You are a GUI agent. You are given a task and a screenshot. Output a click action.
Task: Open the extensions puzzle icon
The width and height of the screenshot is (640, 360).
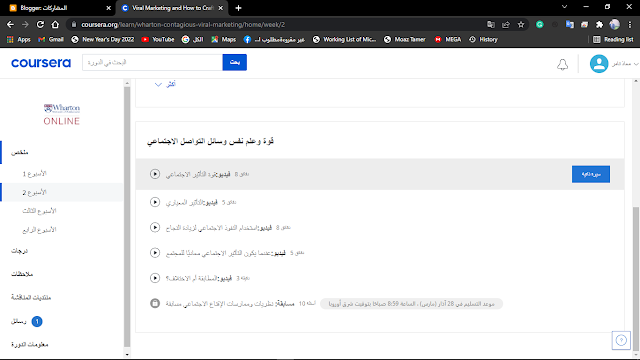599,24
